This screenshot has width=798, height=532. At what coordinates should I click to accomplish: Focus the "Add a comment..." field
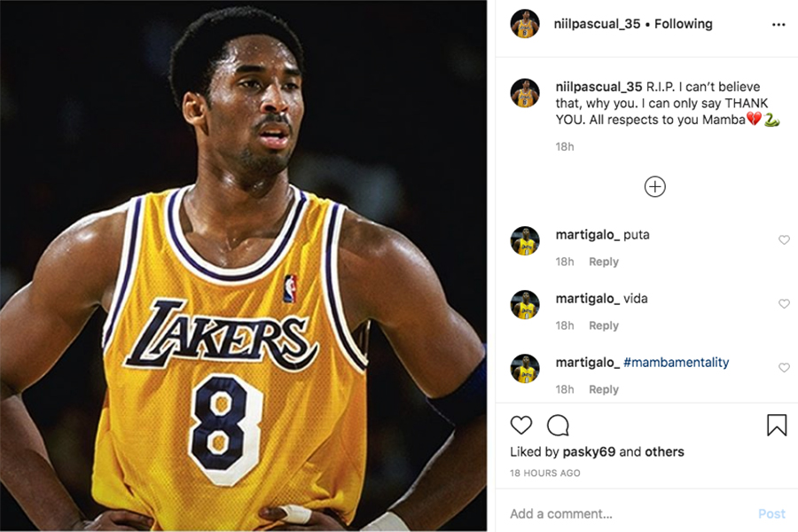pyautogui.click(x=621, y=514)
